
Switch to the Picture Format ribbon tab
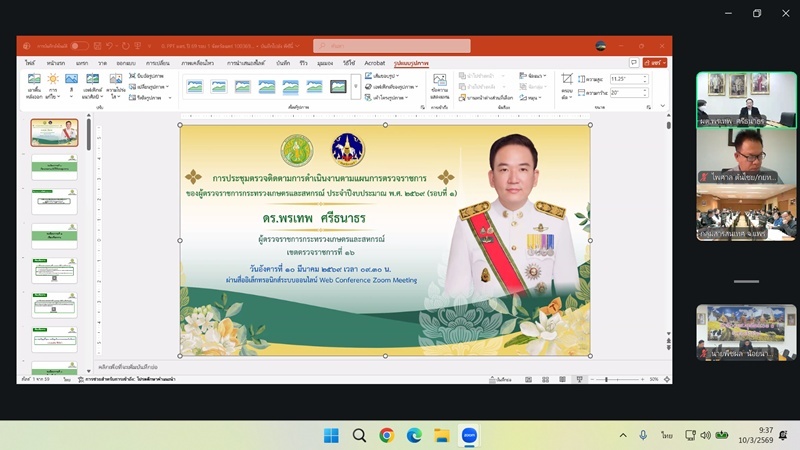tap(411, 63)
